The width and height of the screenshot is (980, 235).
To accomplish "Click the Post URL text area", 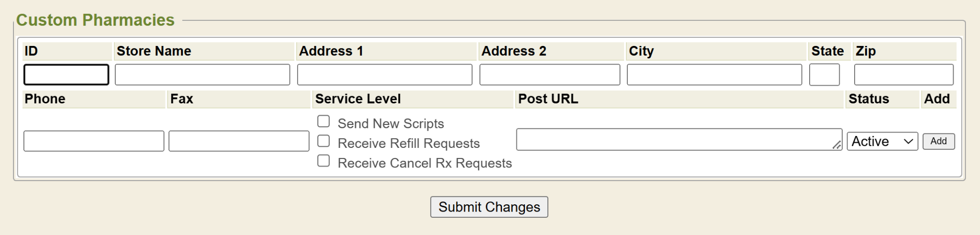I will pos(675,139).
